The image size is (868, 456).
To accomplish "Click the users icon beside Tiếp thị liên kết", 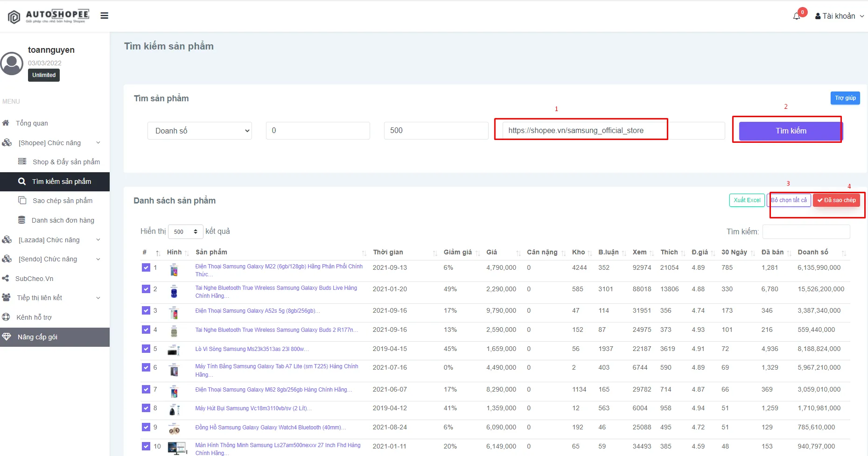I will pos(7,297).
